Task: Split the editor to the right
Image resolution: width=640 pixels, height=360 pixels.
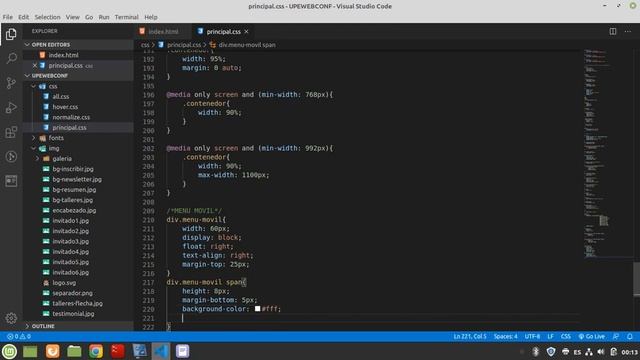Action: click(613, 31)
